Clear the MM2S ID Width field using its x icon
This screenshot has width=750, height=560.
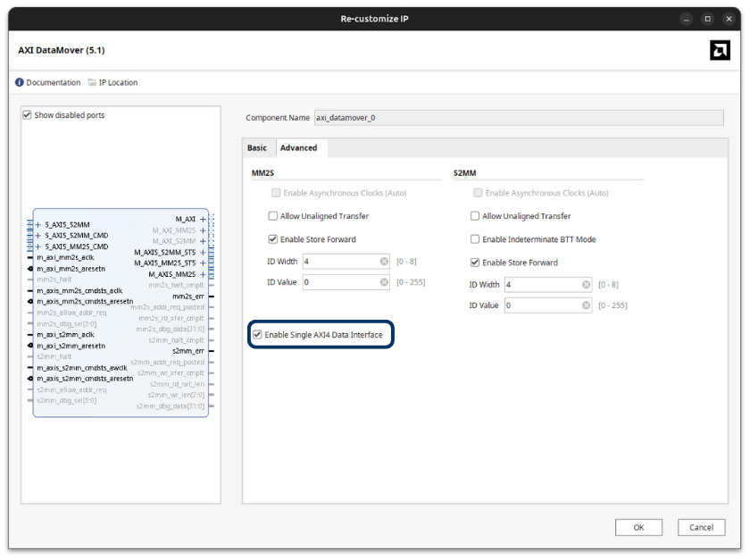click(x=384, y=261)
